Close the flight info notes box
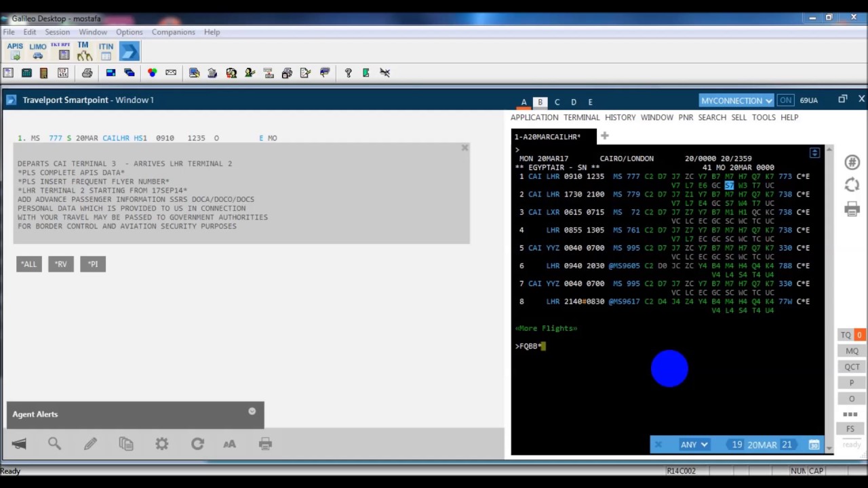The height and width of the screenshot is (488, 868). [x=465, y=148]
